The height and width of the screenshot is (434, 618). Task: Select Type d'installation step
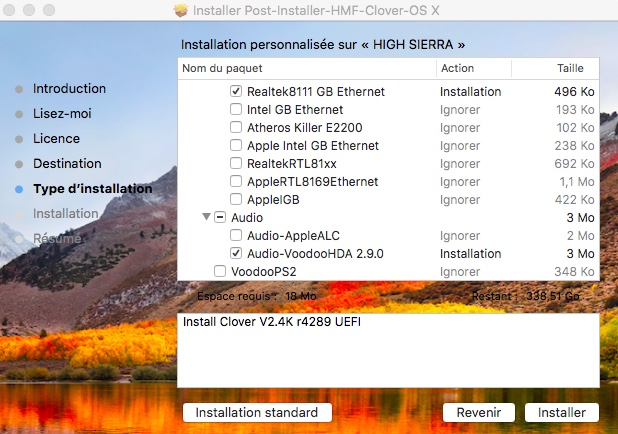(93, 189)
